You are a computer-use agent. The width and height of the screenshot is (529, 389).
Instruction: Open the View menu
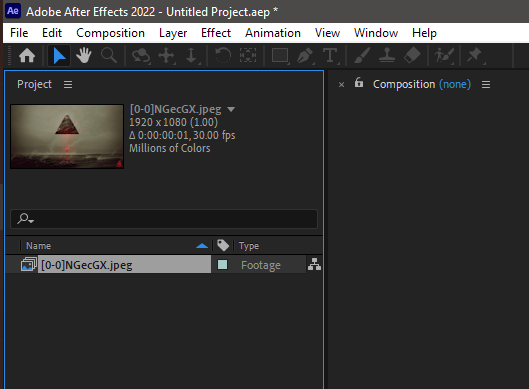[x=327, y=33]
